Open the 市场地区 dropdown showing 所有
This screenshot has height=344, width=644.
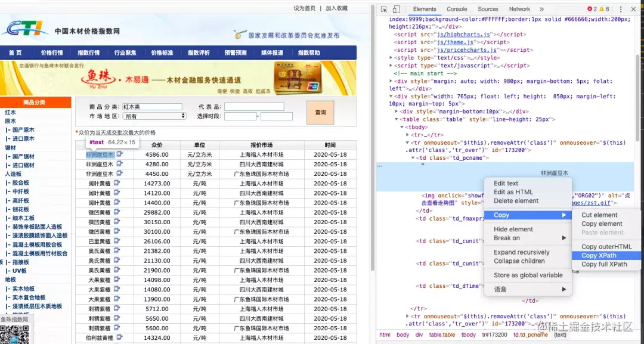point(154,116)
